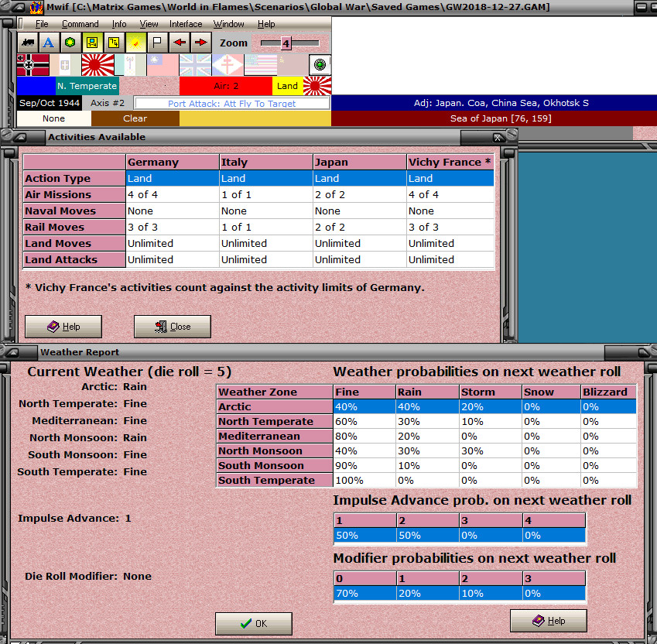Click the green round indicator button

click(320, 65)
